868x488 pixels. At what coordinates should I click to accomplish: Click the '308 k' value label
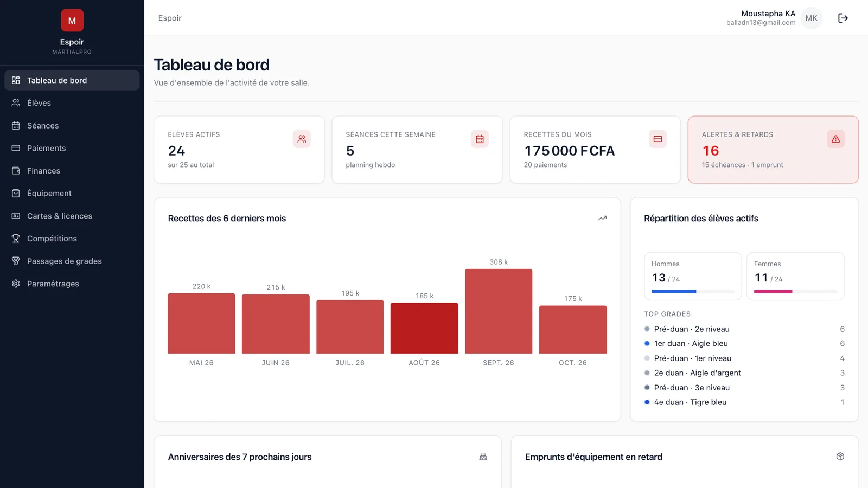(499, 262)
